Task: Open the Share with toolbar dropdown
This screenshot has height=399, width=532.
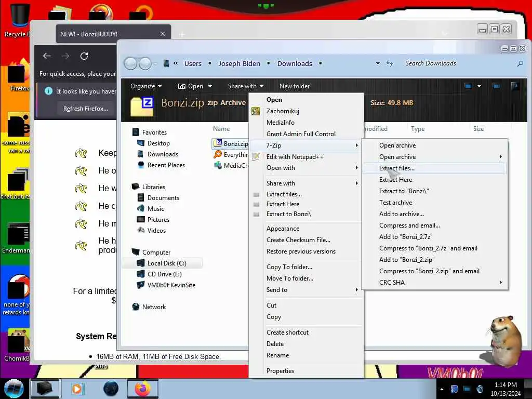Action: (245, 86)
